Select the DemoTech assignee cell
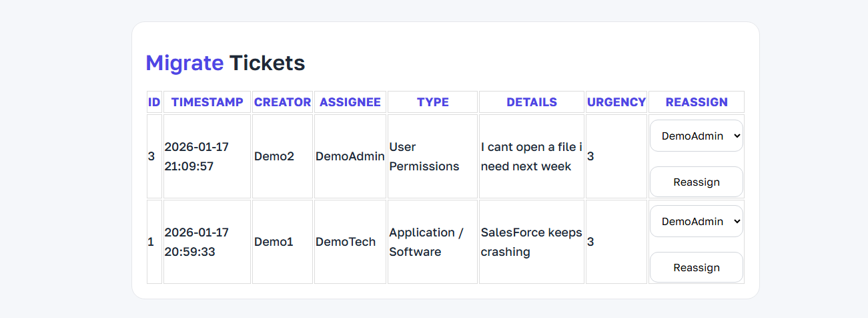The image size is (868, 318). [345, 242]
